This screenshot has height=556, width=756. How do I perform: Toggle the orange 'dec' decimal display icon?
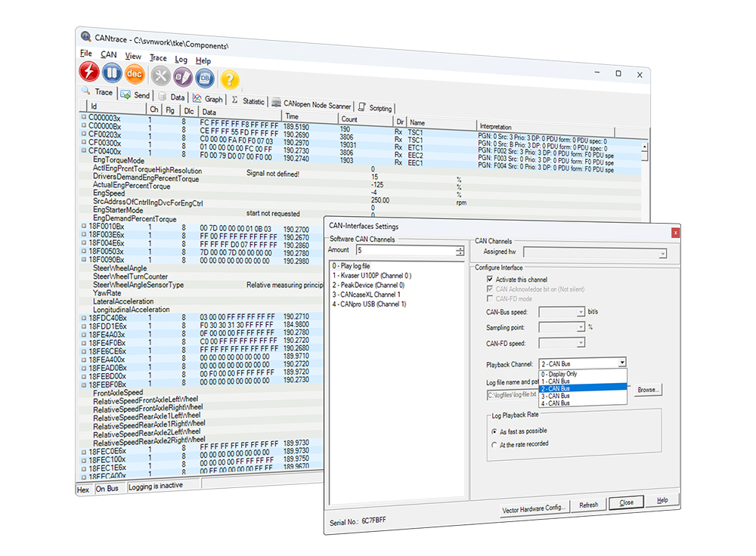click(x=134, y=74)
